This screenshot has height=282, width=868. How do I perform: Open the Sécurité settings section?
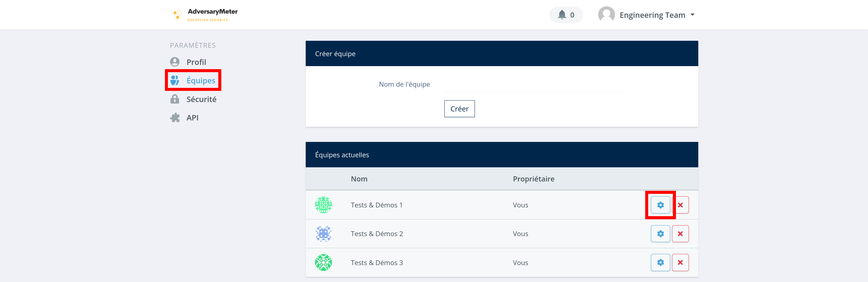point(201,99)
